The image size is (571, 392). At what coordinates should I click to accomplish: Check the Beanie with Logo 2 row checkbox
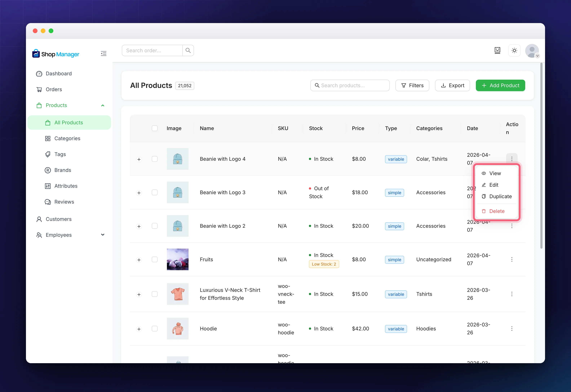coord(154,226)
